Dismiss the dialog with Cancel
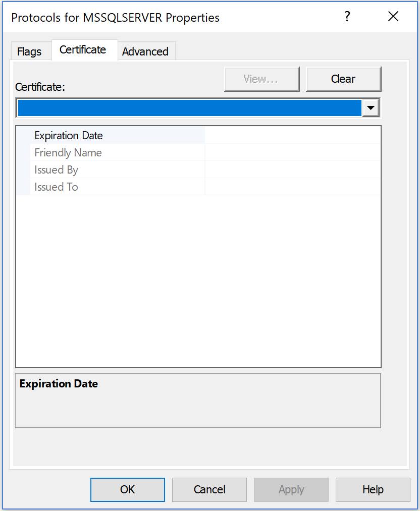The height and width of the screenshot is (511, 420). [209, 489]
